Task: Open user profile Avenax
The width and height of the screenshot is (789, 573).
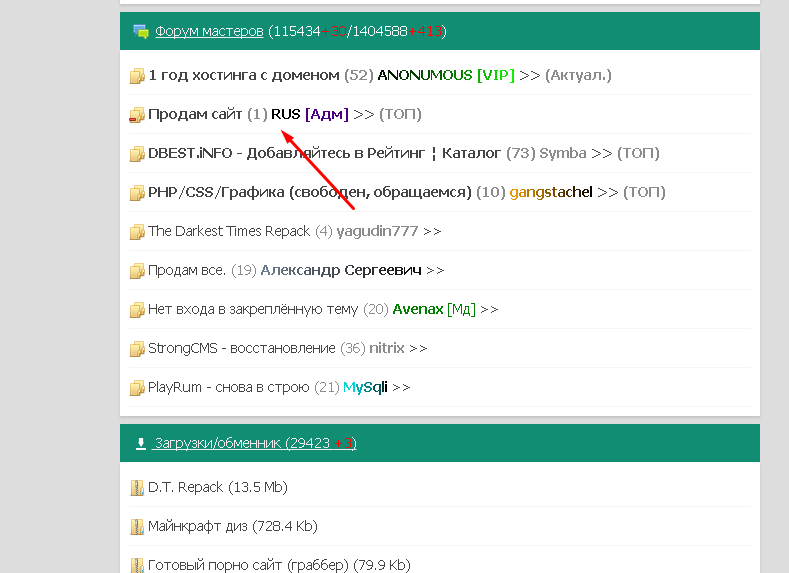Action: click(418, 309)
